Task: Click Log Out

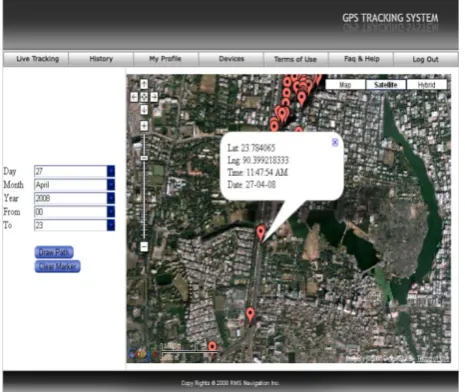Action: point(425,59)
